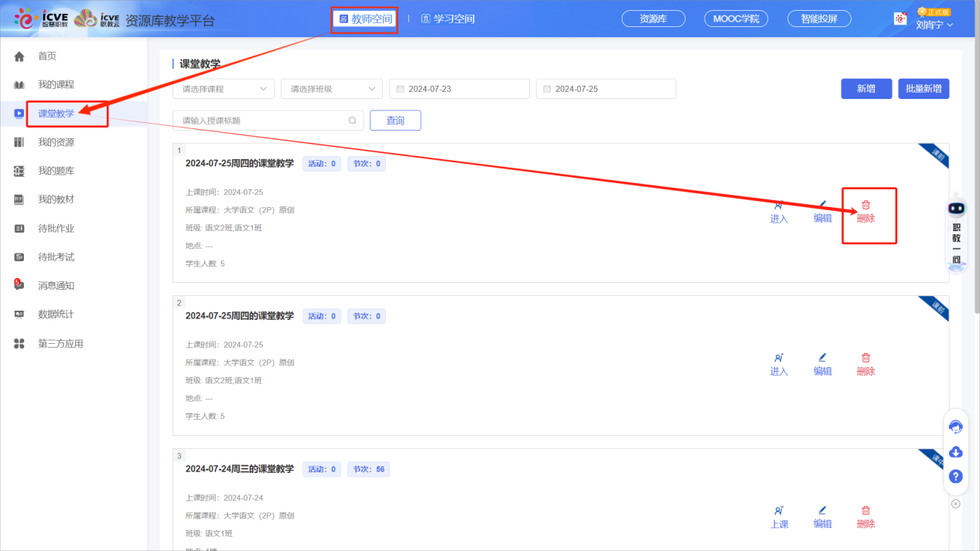Click the 进入 icon on first lesson
980x551 pixels.
779,206
